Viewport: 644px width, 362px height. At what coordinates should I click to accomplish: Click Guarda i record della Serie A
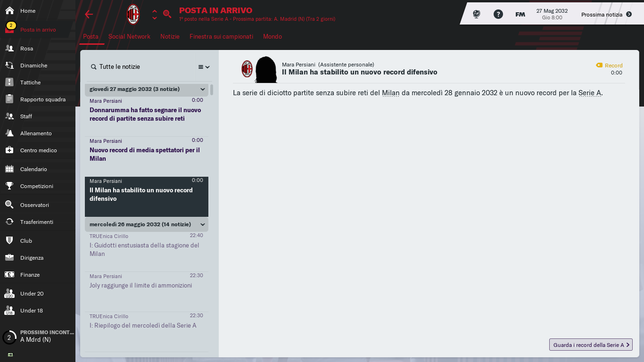591,345
